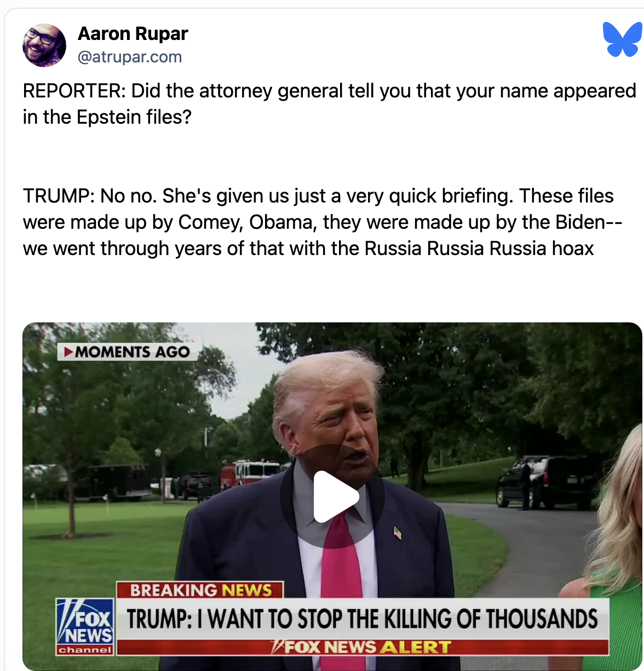Play the embedded Fox News video

332,496
